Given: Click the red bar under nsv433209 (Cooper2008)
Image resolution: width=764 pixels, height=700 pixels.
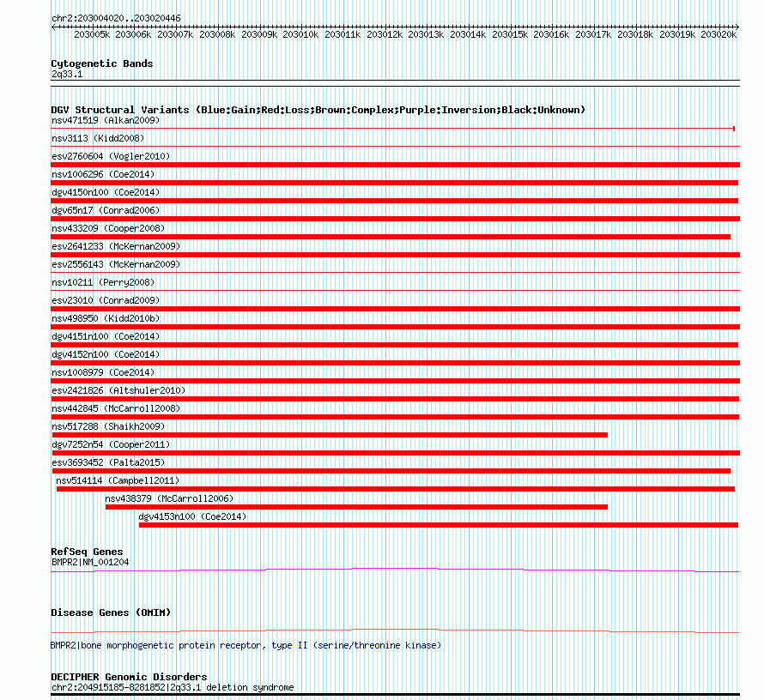Looking at the screenshot, I should tap(391, 237).
